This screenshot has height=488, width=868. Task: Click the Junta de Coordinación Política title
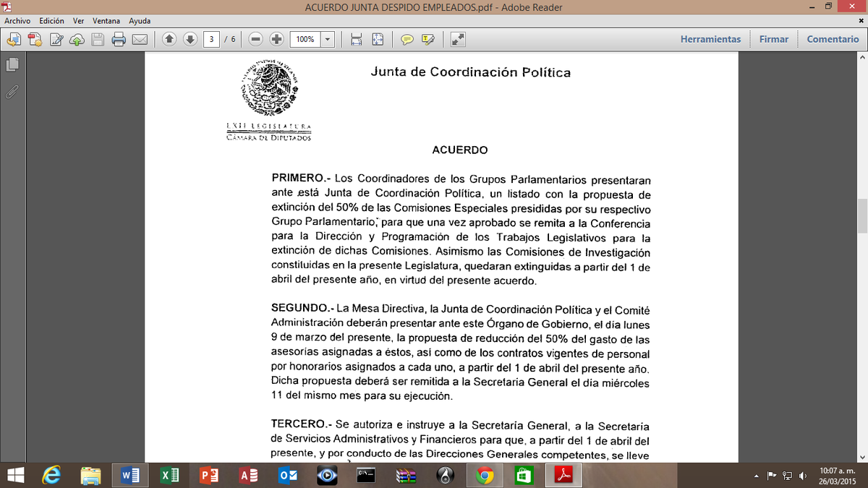[x=471, y=72]
